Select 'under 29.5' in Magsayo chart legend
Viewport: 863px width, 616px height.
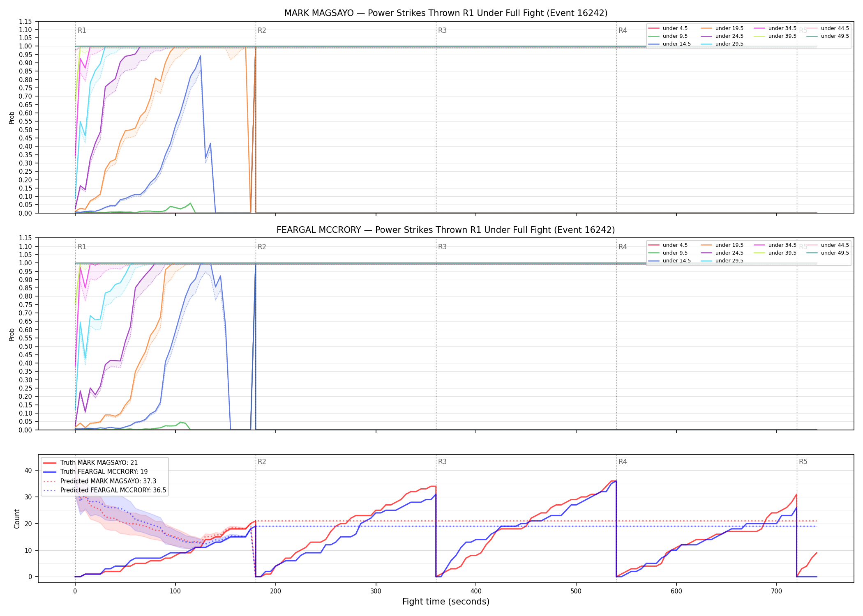click(722, 44)
